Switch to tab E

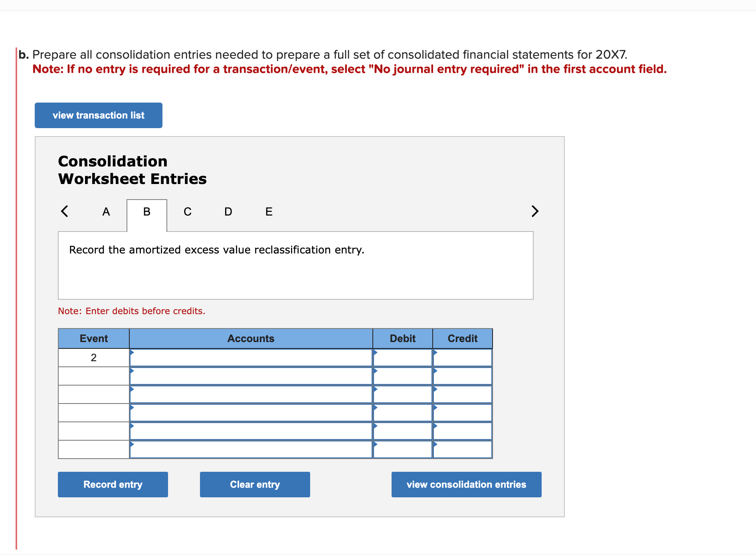268,212
